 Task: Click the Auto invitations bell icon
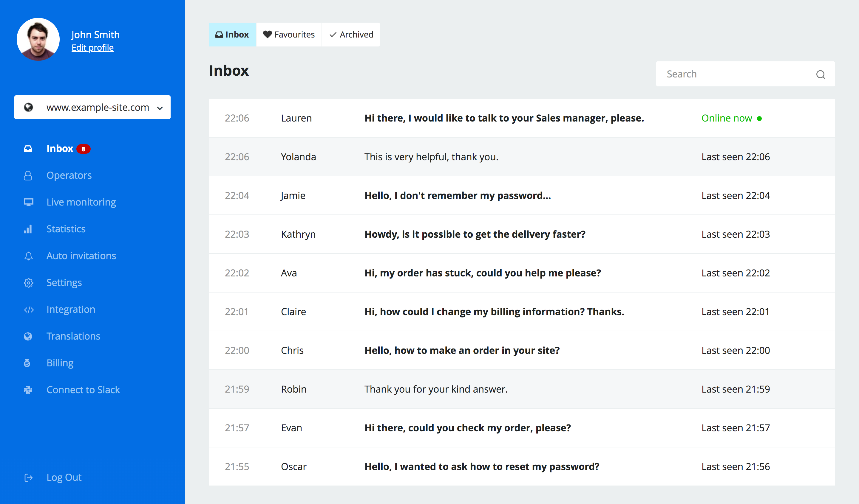pyautogui.click(x=28, y=256)
